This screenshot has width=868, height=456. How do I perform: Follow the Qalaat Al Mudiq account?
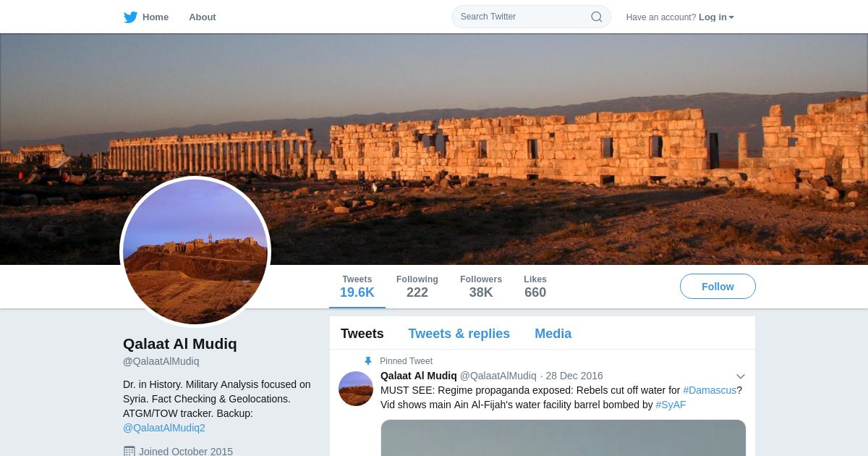pyautogui.click(x=718, y=287)
